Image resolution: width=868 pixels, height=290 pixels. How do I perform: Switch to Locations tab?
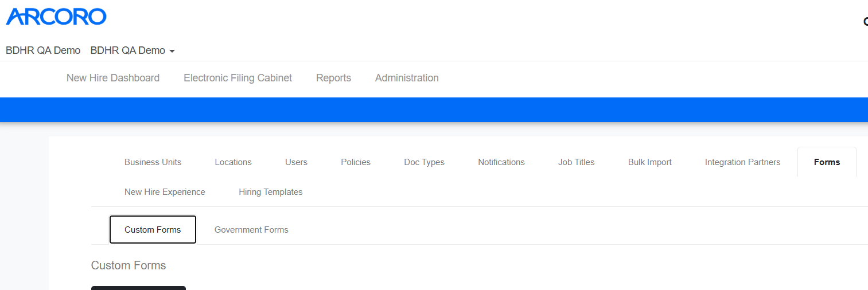coord(233,162)
